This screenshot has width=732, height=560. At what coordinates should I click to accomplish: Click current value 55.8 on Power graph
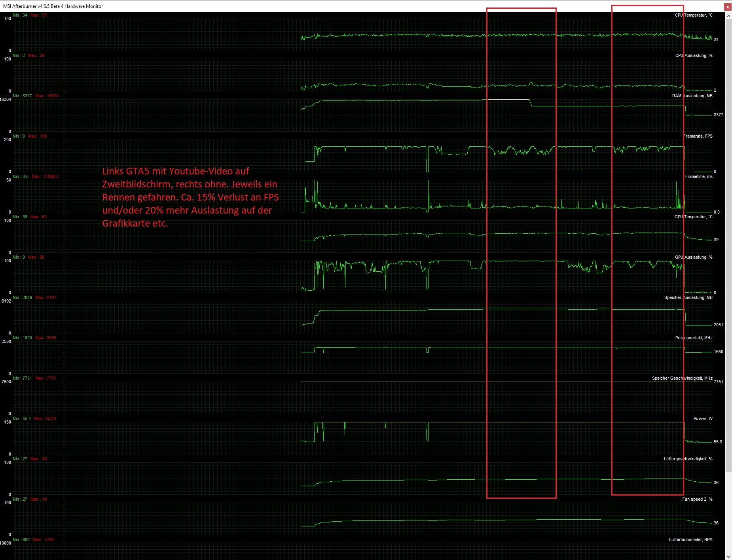pyautogui.click(x=718, y=442)
